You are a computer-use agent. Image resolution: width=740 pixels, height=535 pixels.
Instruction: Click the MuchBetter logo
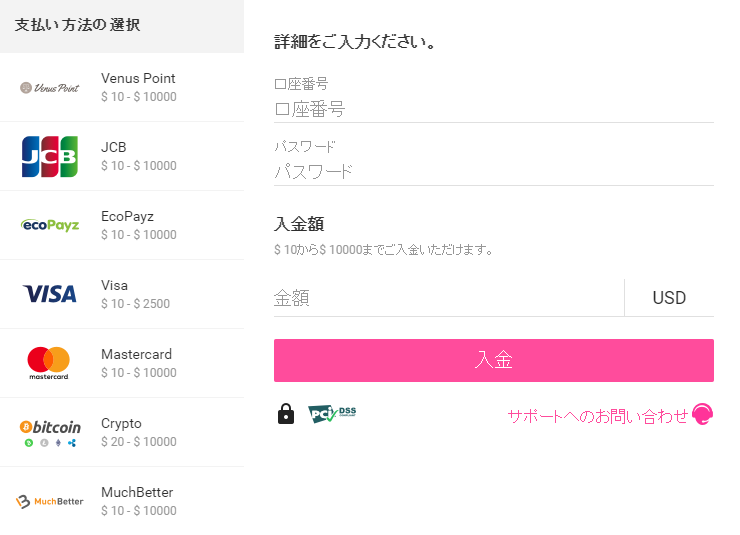click(50, 501)
